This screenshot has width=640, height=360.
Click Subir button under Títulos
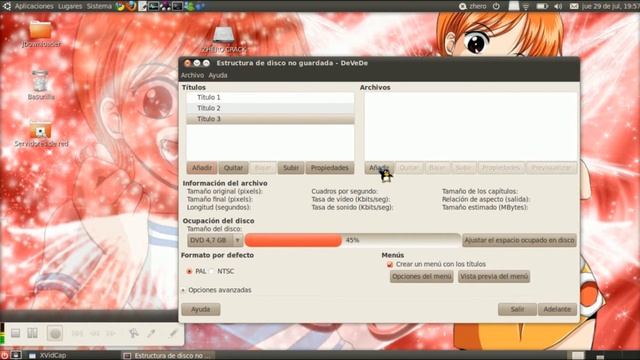[x=291, y=168]
